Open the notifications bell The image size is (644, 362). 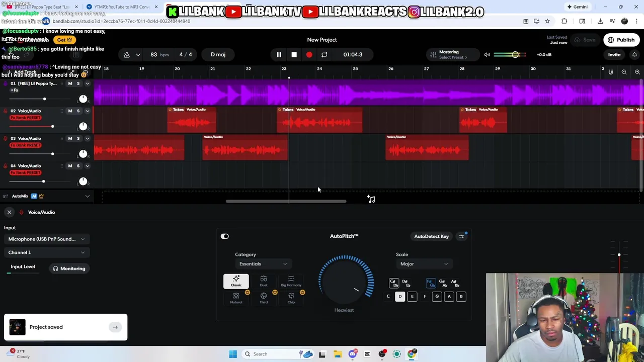[634, 54]
